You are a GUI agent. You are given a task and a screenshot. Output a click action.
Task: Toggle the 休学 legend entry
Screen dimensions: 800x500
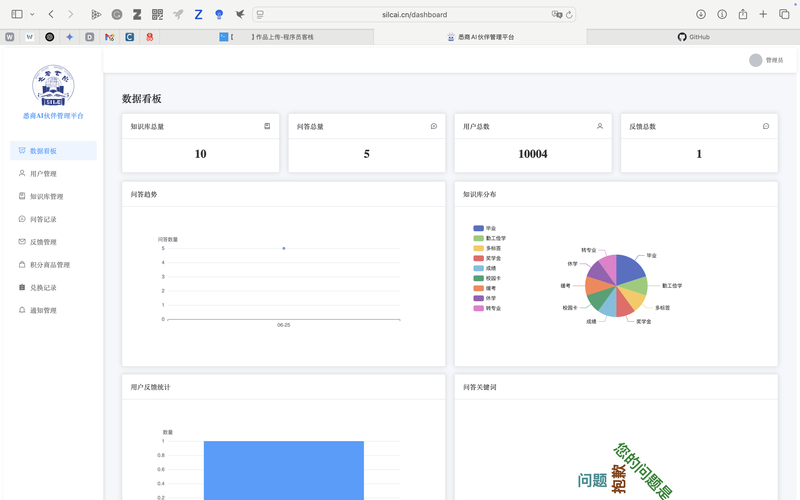[x=485, y=298]
